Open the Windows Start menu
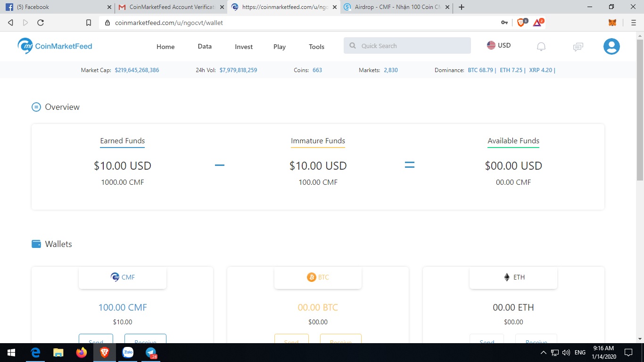This screenshot has width=644, height=362. [11, 353]
